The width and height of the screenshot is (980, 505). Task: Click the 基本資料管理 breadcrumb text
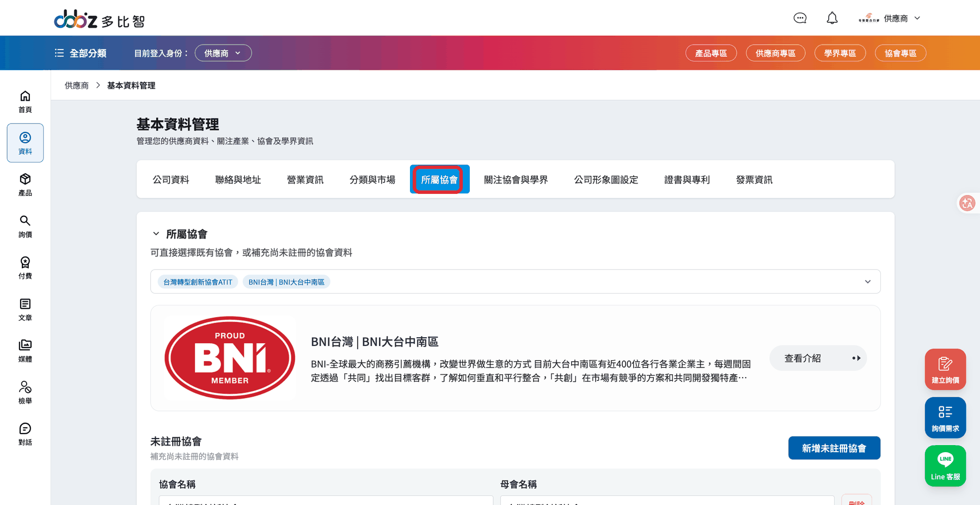click(131, 86)
